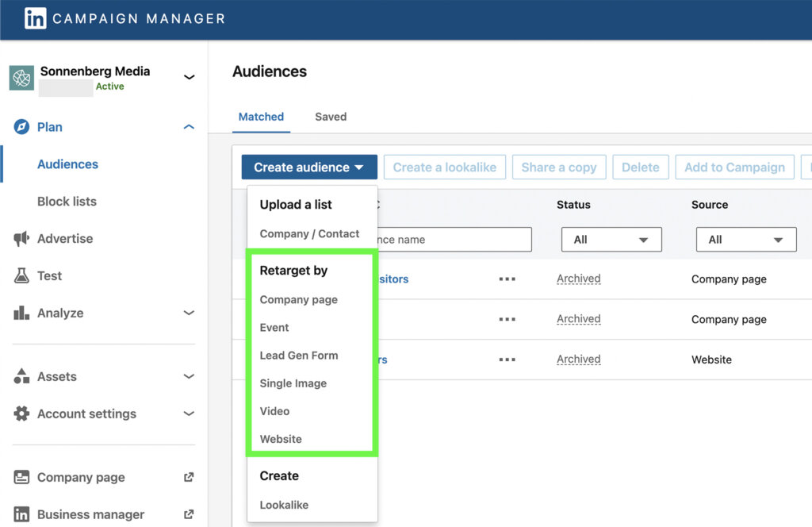Collapse the Plan section in sidebar
This screenshot has height=527, width=812.
[x=189, y=127]
